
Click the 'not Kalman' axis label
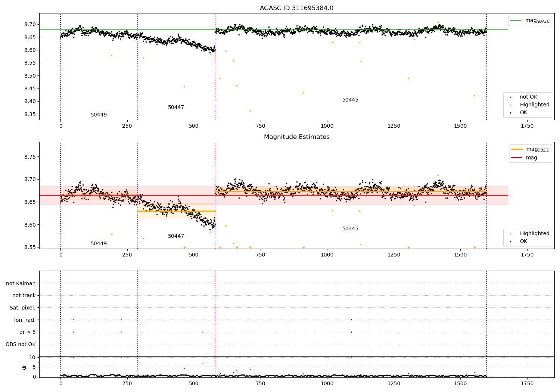coord(21,283)
